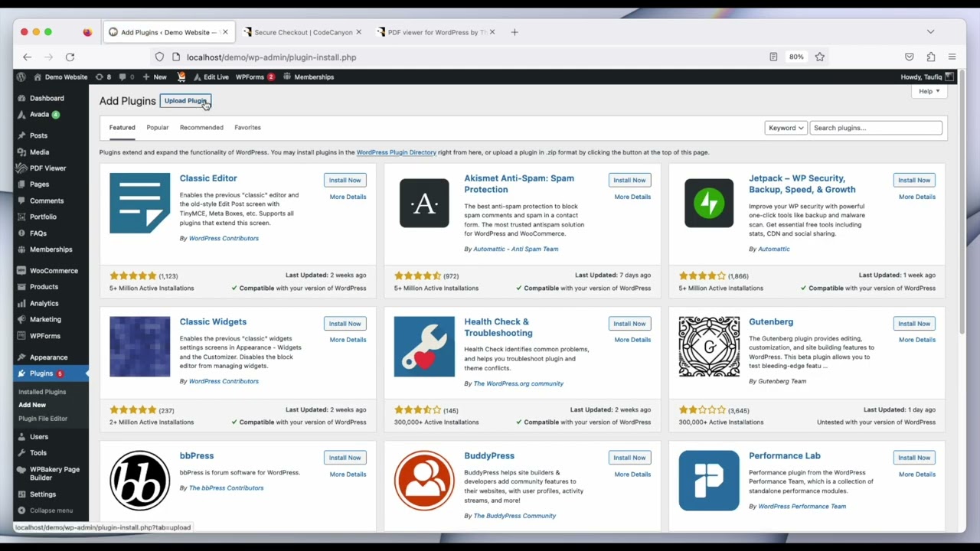Viewport: 980px width, 551px height.
Task: Click the Performance Lab plugin logo
Action: point(709,481)
